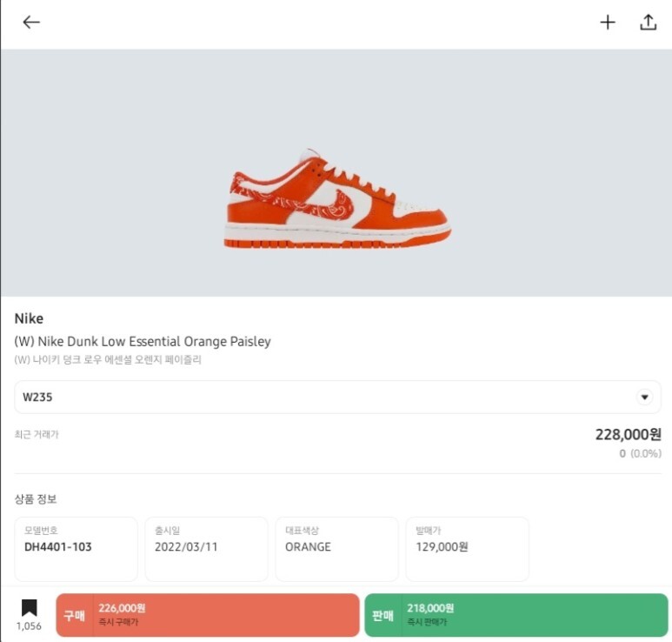Expand the size dropdown arrow

pyautogui.click(x=644, y=398)
